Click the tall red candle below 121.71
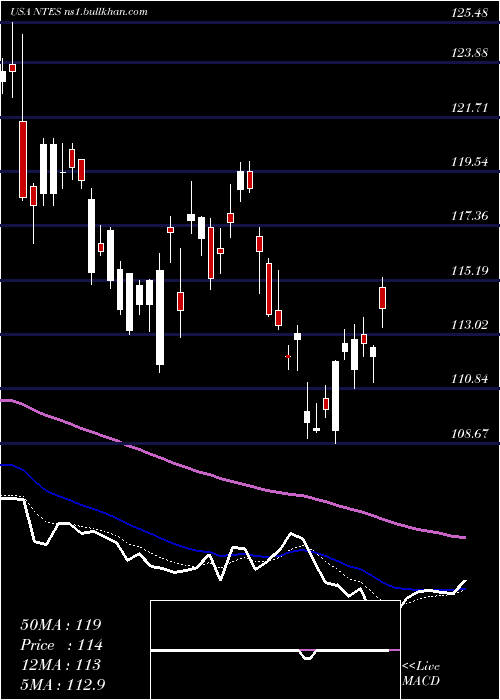The width and height of the screenshot is (500, 700). coord(23,159)
